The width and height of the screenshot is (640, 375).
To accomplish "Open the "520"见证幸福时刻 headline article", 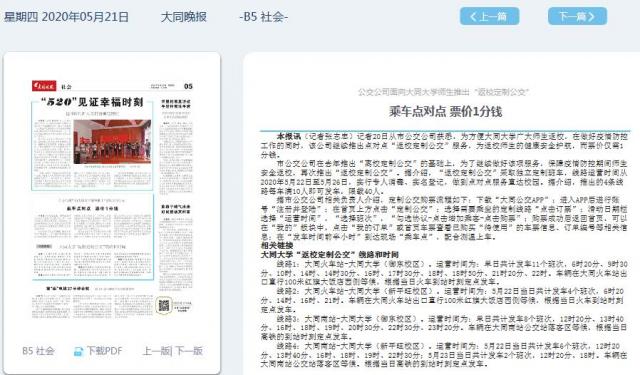I will pos(92,102).
